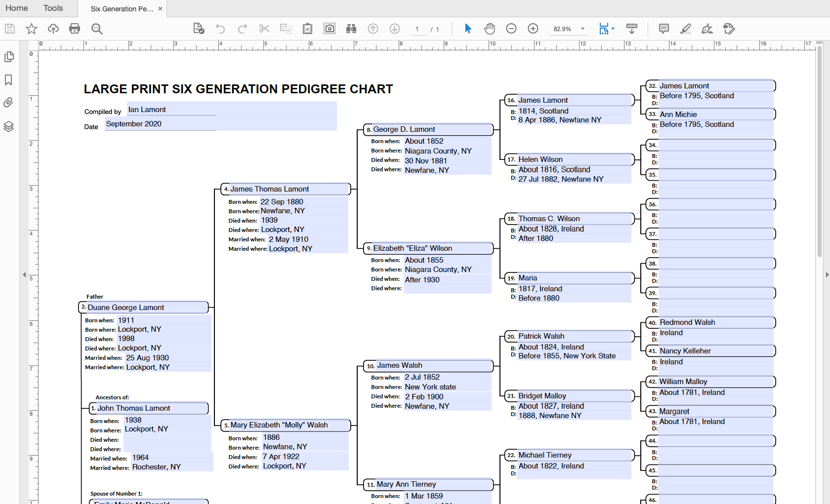Take a snapshot of the page
Image resolution: width=830 pixels, height=504 pixels.
(330, 29)
